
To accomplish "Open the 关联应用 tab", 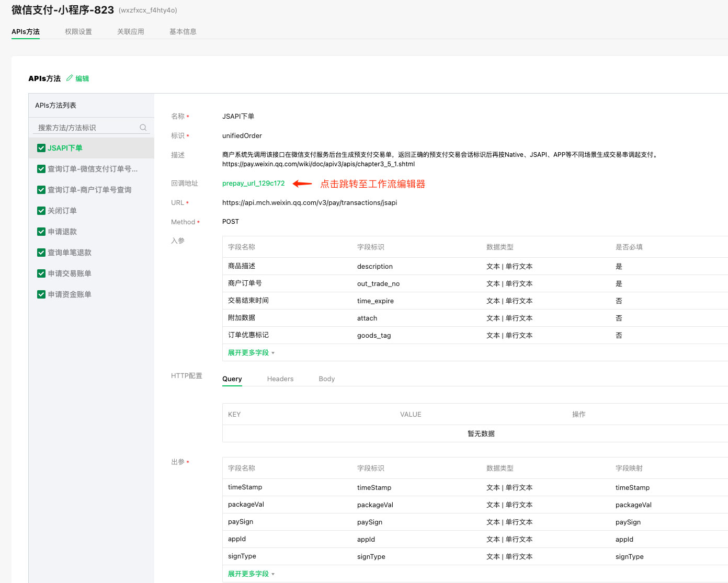I will [131, 31].
